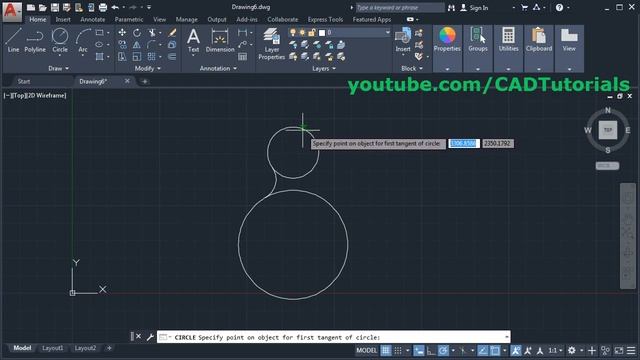Click the keyword search field
Screen dimensions: 640x360
click(400, 7)
